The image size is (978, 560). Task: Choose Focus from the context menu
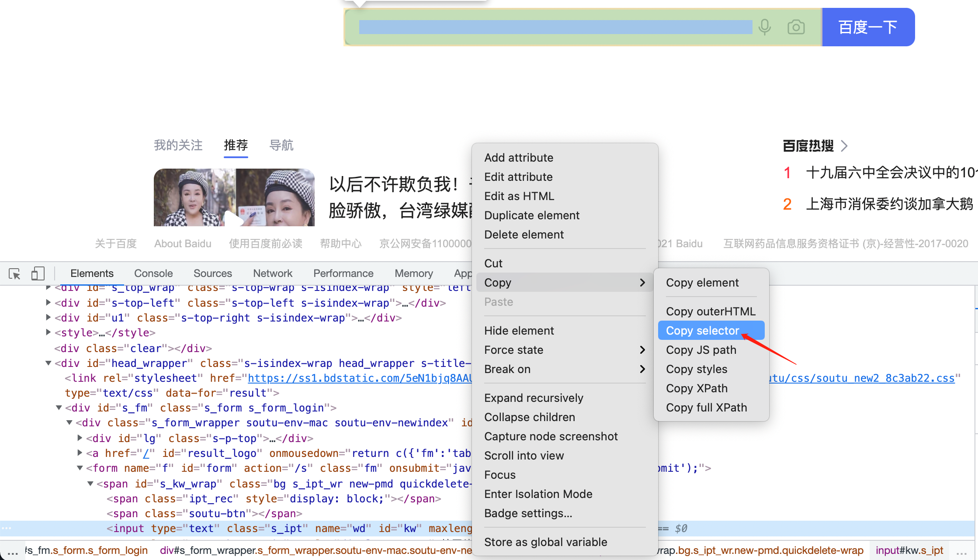565,475
